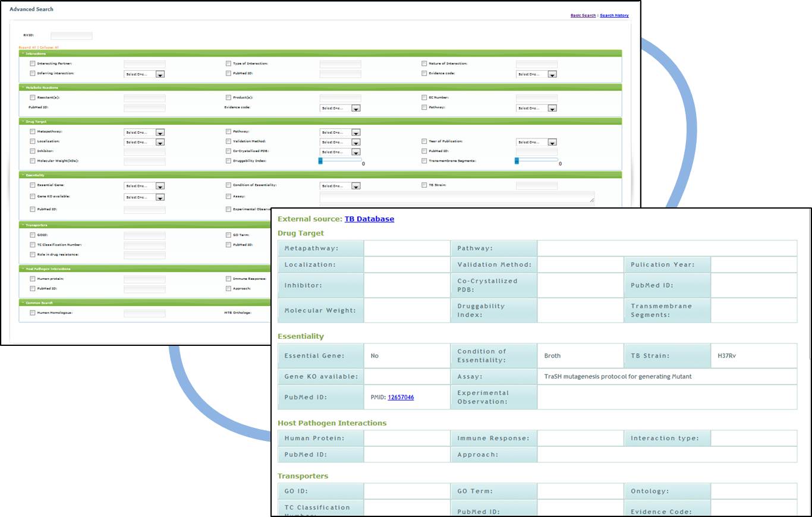Collapse Host Pathogen Interactions header arrow
Screen dimensions: 812x517
coord(22,269)
